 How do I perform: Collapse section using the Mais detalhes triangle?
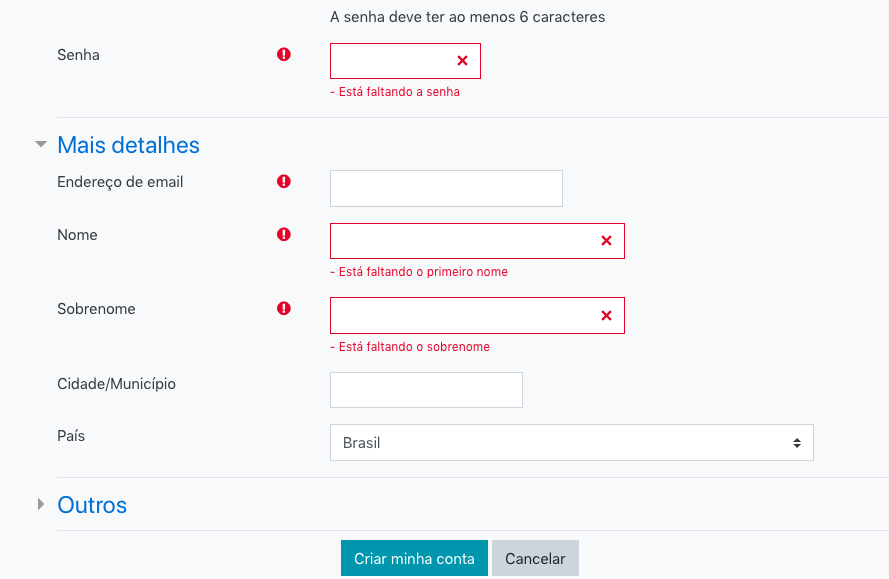[41, 144]
